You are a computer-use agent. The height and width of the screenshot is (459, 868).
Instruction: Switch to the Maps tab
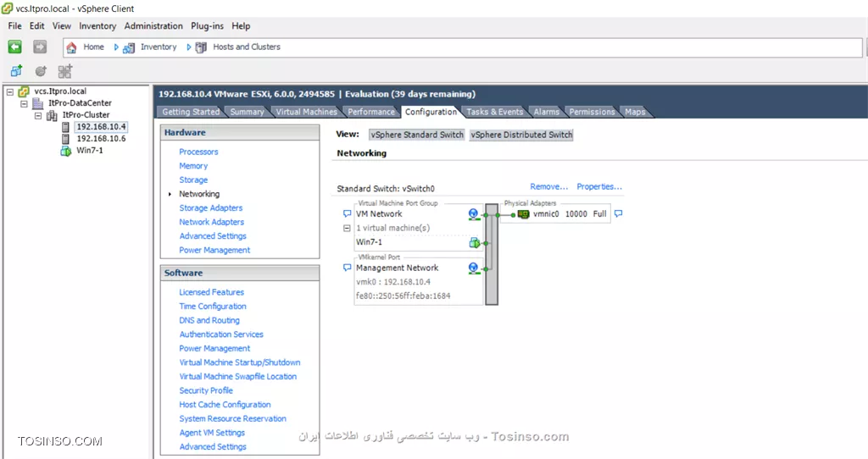(635, 112)
